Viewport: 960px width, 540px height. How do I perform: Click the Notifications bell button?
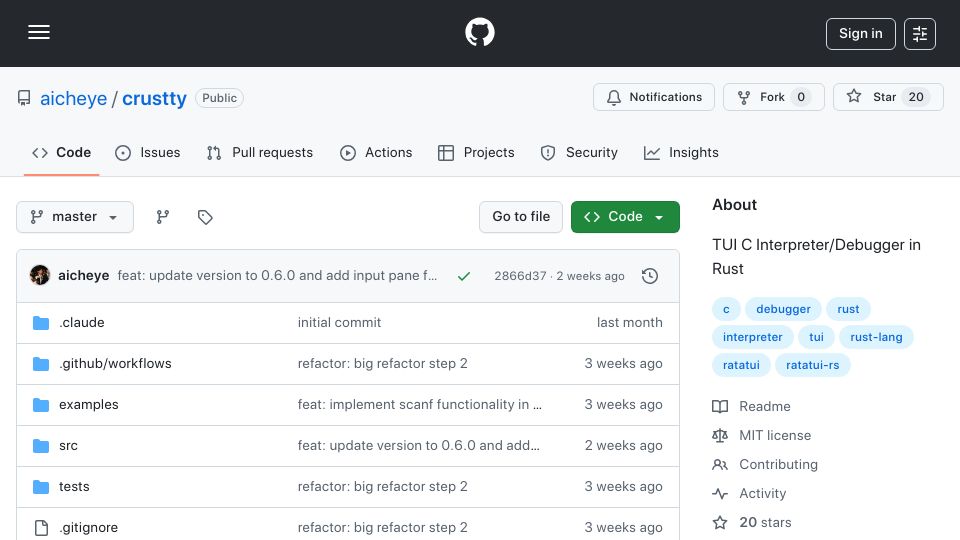point(653,97)
